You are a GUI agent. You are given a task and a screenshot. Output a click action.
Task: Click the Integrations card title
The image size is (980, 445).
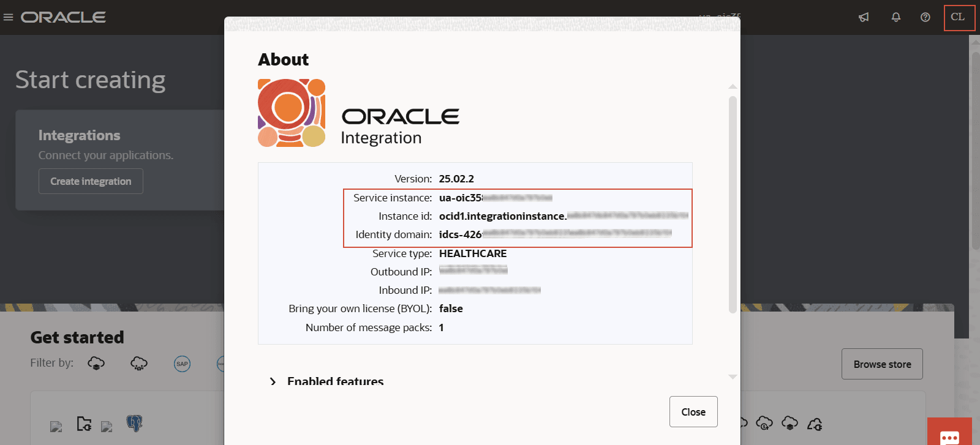[x=80, y=135]
